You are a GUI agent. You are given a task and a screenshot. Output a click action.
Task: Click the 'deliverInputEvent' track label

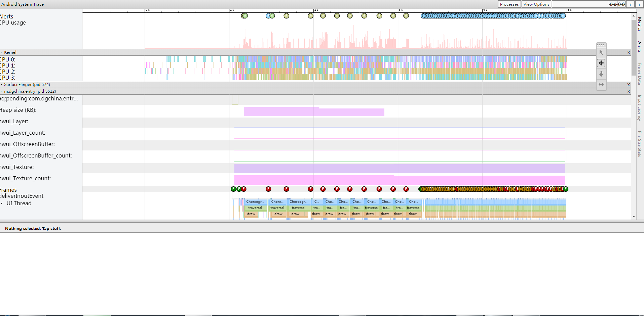[x=22, y=196]
